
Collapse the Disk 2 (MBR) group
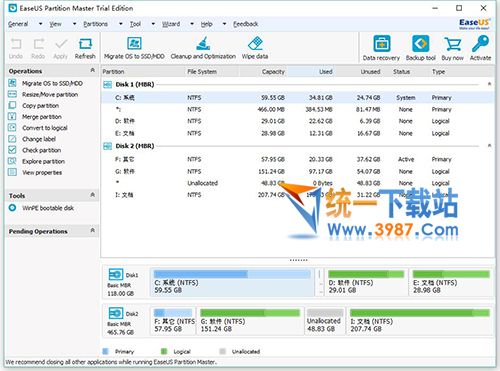(489, 146)
